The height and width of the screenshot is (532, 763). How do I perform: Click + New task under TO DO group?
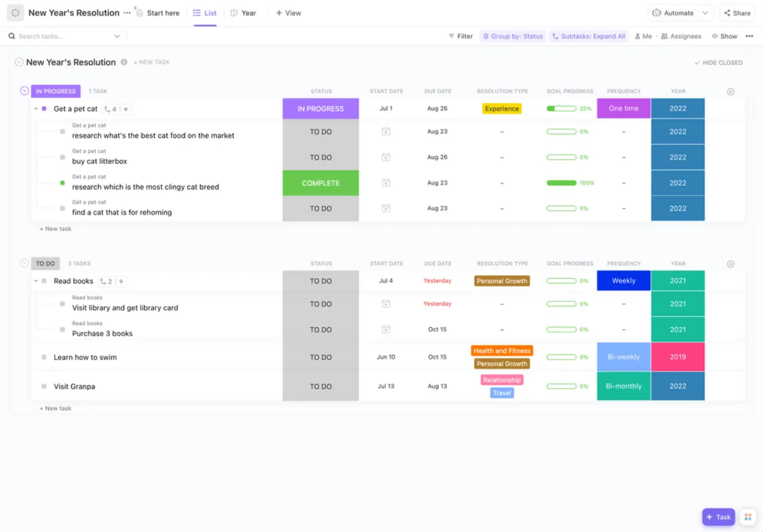(x=56, y=409)
